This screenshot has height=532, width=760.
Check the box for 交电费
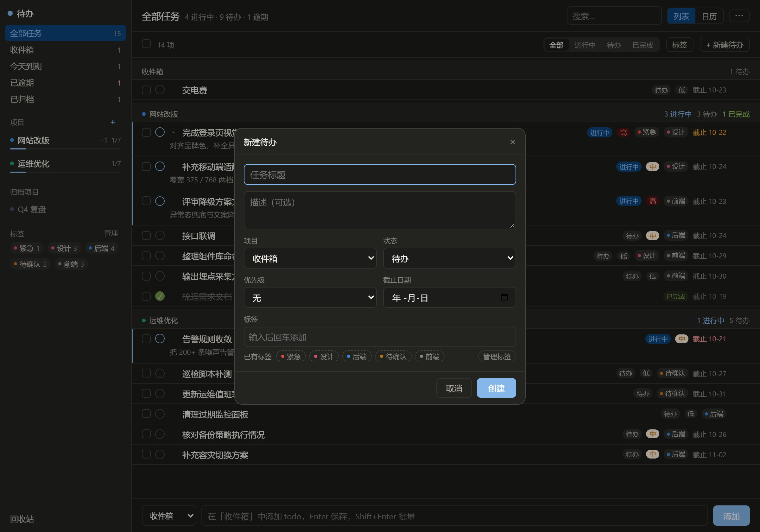tap(146, 90)
